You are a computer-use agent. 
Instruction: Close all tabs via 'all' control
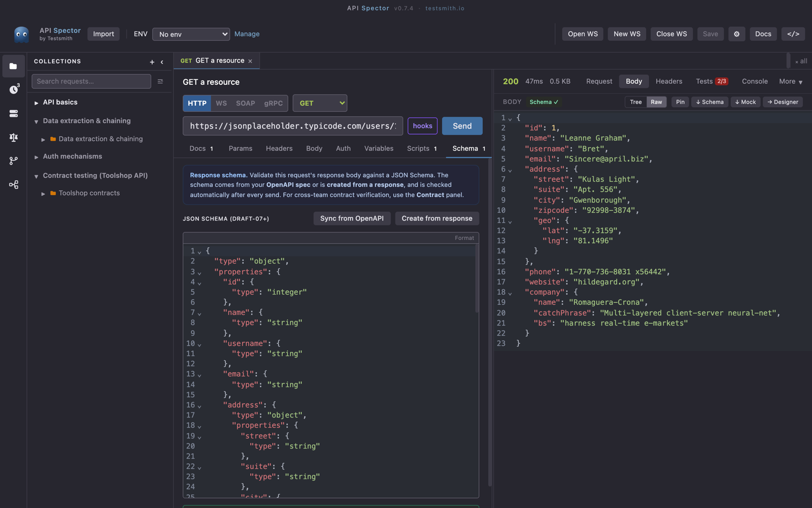pyautogui.click(x=801, y=61)
